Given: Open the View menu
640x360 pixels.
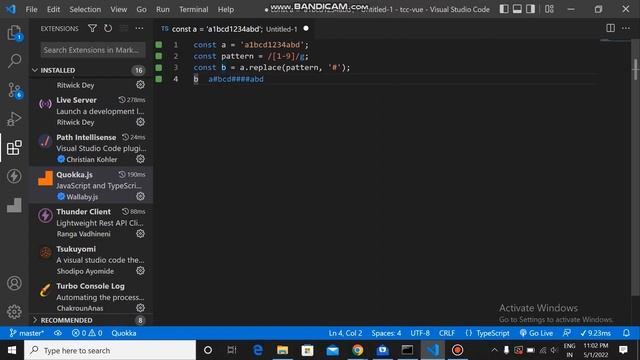Looking at the screenshot, I should (x=118, y=9).
